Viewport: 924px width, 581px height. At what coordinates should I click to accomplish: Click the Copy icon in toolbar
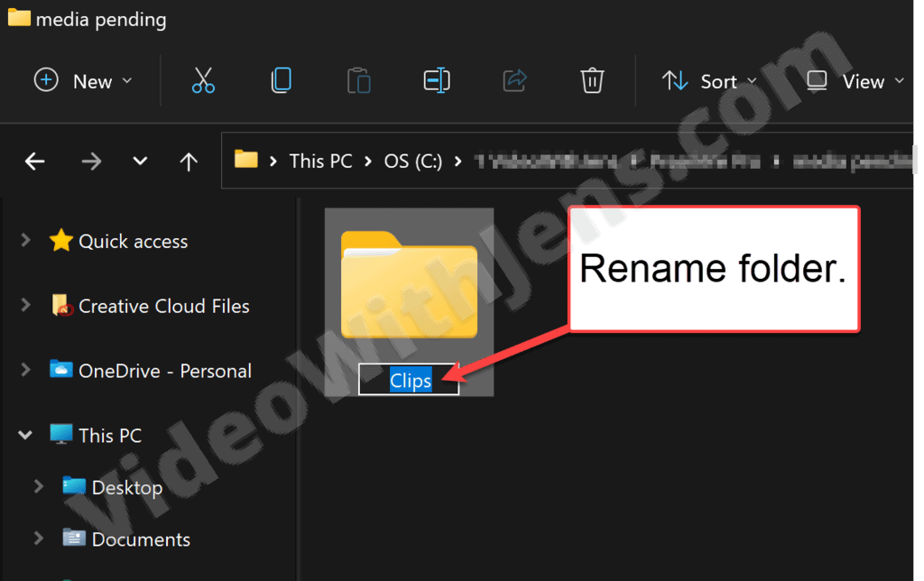[282, 80]
